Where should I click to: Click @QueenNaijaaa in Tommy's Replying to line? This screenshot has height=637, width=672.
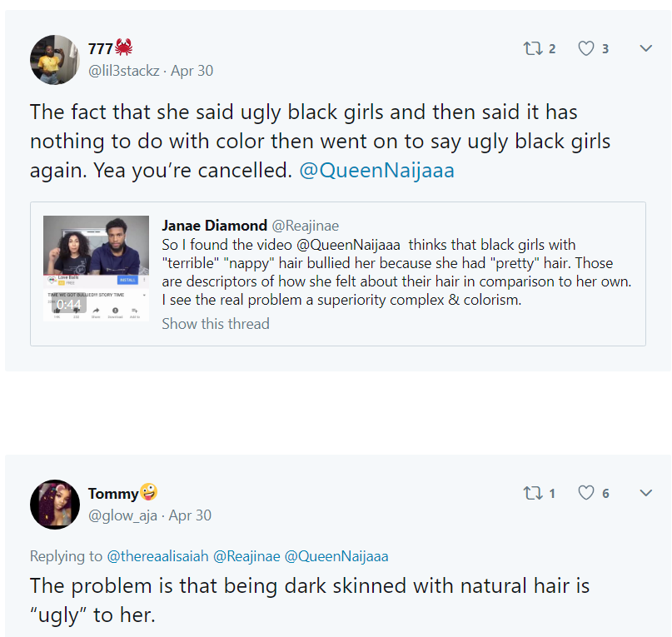(336, 556)
